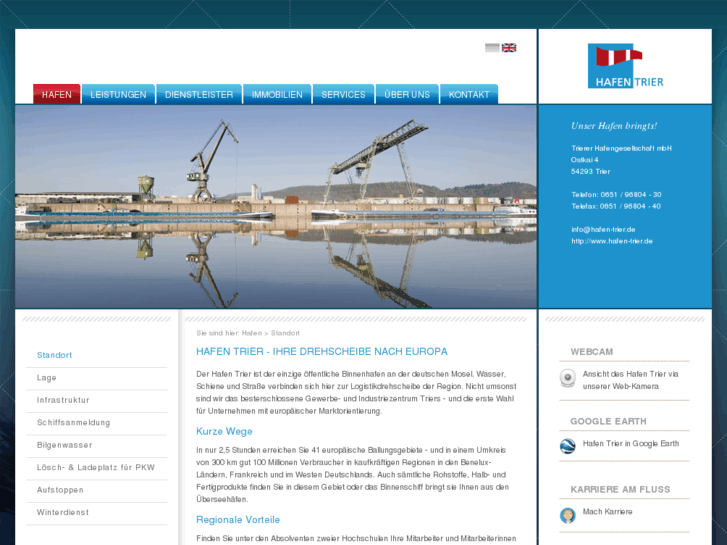Click the info@hafen-trier.de email link
Viewport: 727px width, 545px height.
tap(603, 229)
